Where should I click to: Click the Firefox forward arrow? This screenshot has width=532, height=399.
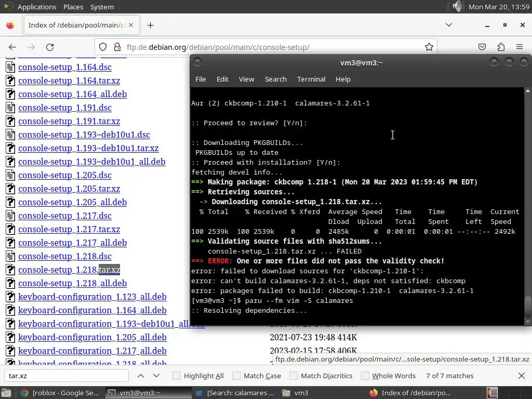(x=31, y=47)
